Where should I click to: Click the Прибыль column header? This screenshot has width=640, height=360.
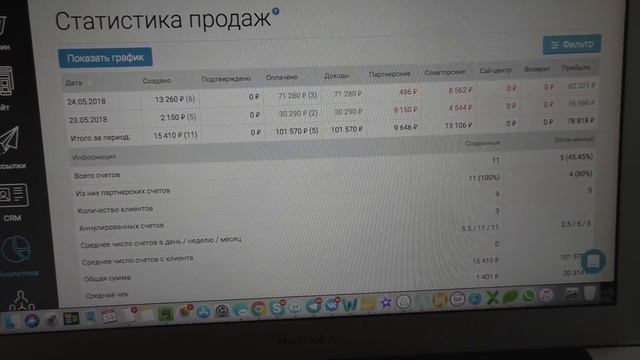click(x=576, y=68)
